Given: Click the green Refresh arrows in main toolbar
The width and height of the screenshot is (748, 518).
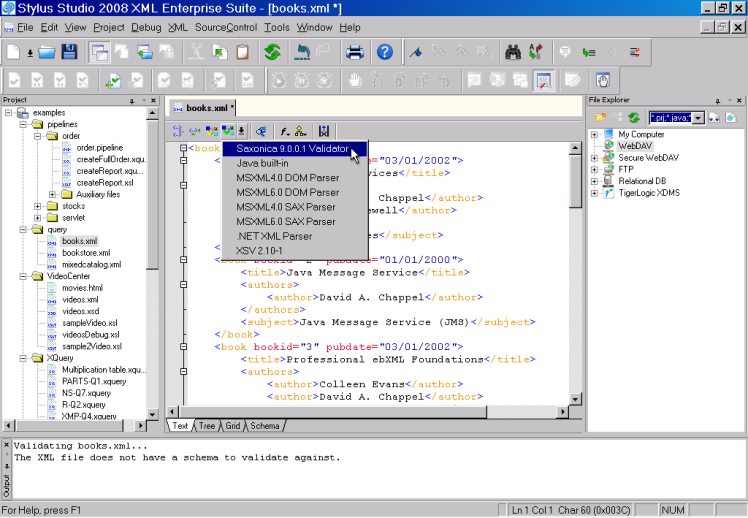Looking at the screenshot, I should pyautogui.click(x=272, y=52).
